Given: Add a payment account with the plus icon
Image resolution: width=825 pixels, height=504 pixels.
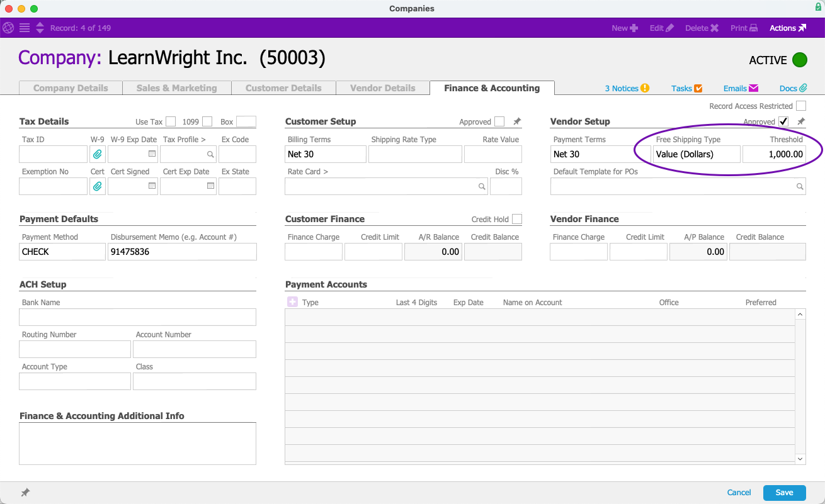Looking at the screenshot, I should [292, 302].
